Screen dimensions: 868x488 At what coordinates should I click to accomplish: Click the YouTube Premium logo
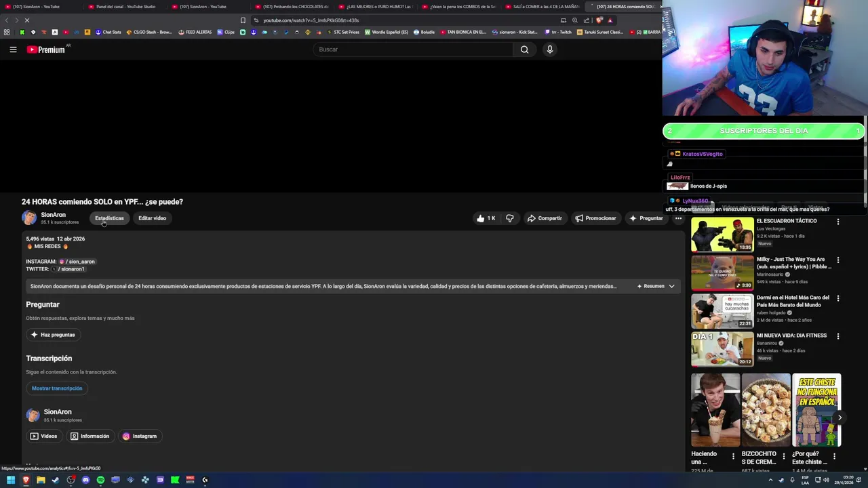point(46,49)
